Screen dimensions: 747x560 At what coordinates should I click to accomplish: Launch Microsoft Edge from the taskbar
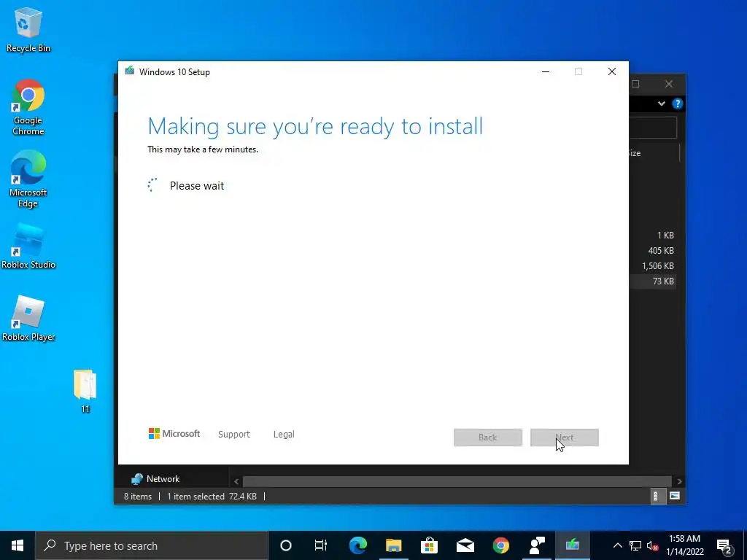[x=357, y=545]
